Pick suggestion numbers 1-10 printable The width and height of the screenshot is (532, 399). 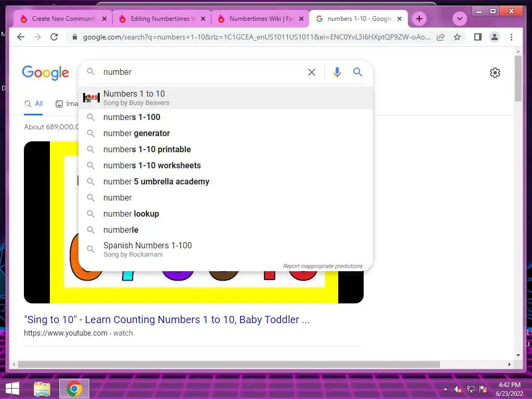pyautogui.click(x=225, y=149)
